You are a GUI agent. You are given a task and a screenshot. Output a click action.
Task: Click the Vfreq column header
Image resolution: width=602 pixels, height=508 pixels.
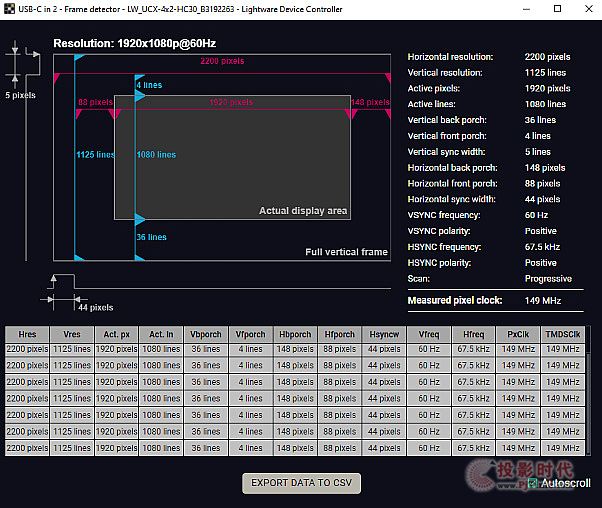[429, 334]
